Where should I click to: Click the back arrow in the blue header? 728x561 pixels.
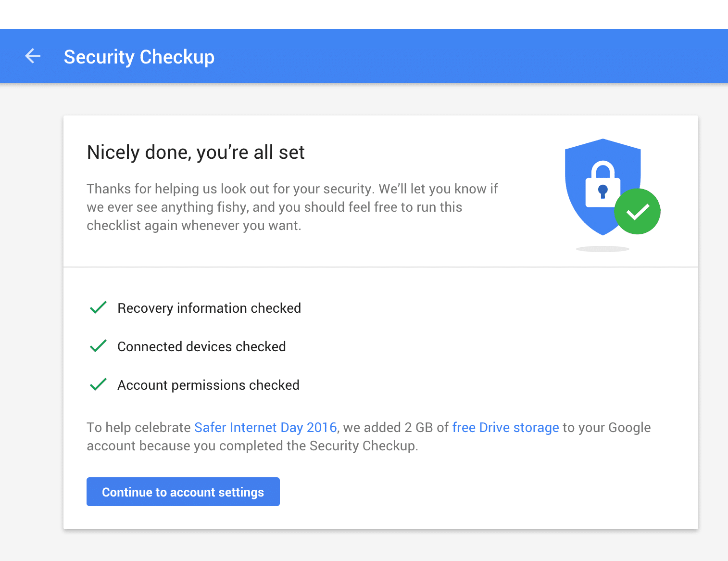click(x=33, y=56)
